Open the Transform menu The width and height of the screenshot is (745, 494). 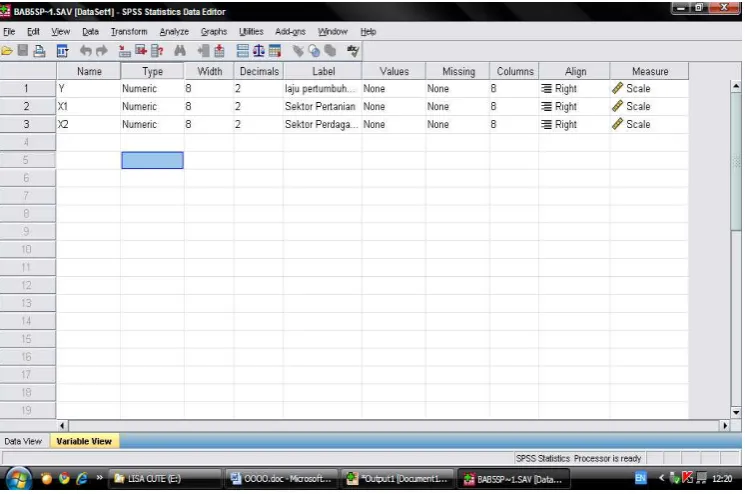click(x=129, y=32)
